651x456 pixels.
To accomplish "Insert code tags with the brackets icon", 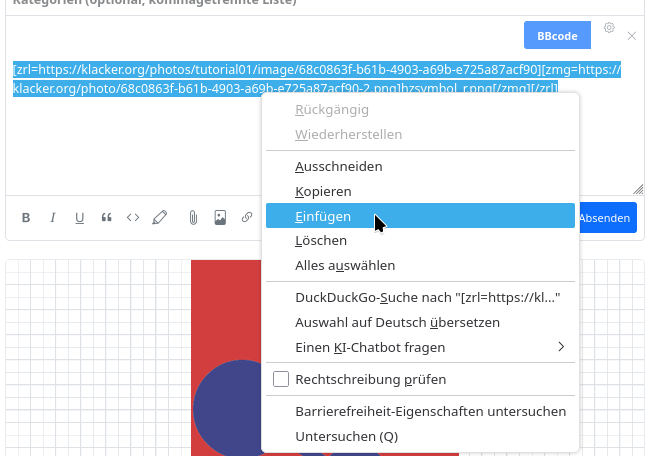I will point(133,218).
